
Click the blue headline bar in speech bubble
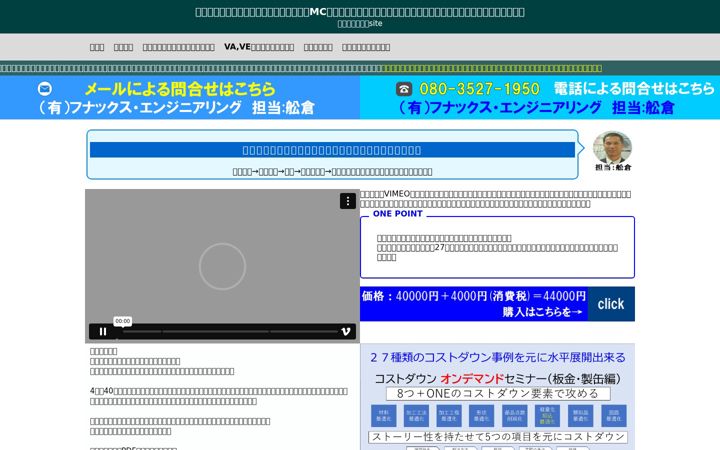click(332, 150)
